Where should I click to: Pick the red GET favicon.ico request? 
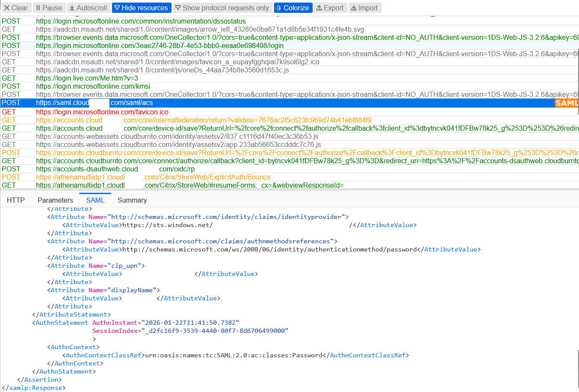point(102,112)
